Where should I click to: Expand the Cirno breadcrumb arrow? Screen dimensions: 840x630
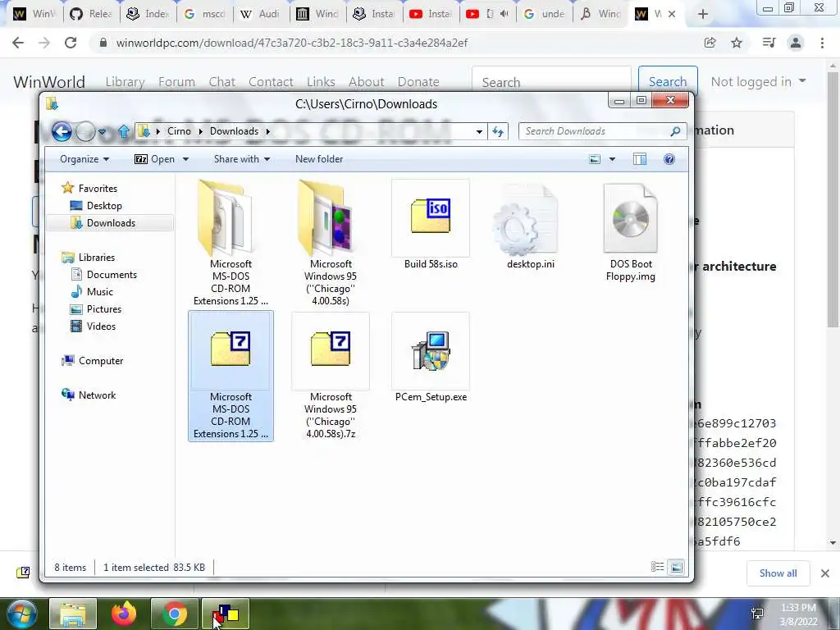(x=200, y=131)
